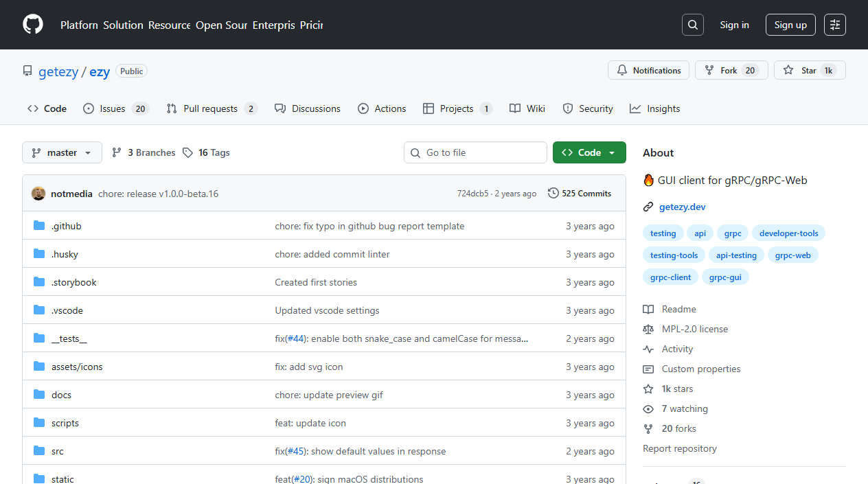The image size is (868, 484).
Task: Expand the green Code dropdown button
Action: click(589, 152)
